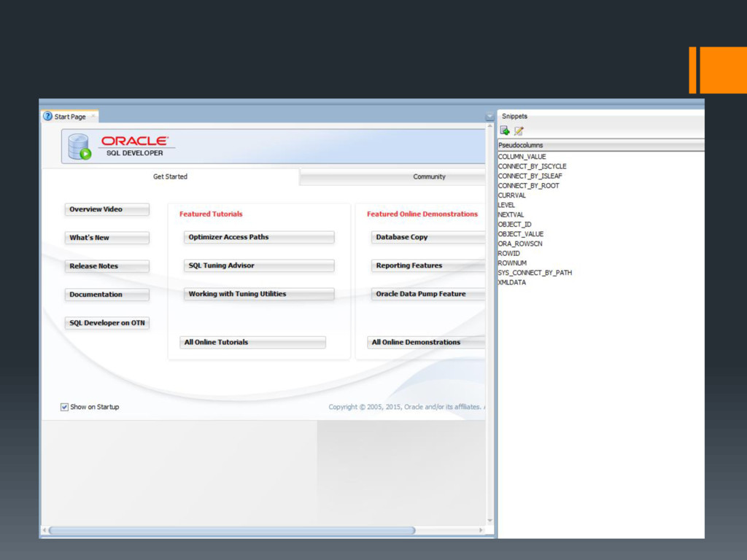The height and width of the screenshot is (560, 747).
Task: Select the Start Page tab
Action: pyautogui.click(x=70, y=117)
